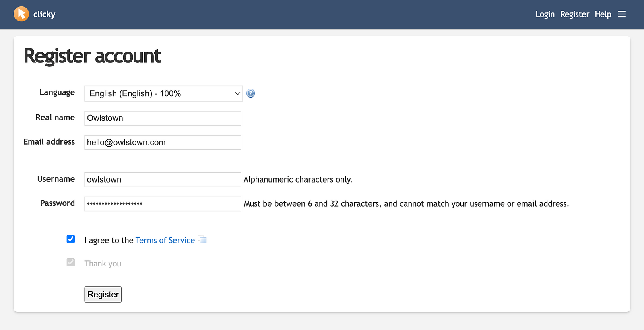Image resolution: width=644 pixels, height=330 pixels.
Task: Click into the Email address field
Action: (163, 142)
